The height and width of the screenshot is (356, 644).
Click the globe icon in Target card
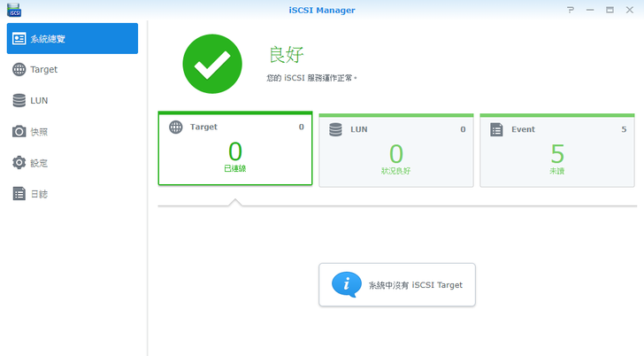coord(176,127)
